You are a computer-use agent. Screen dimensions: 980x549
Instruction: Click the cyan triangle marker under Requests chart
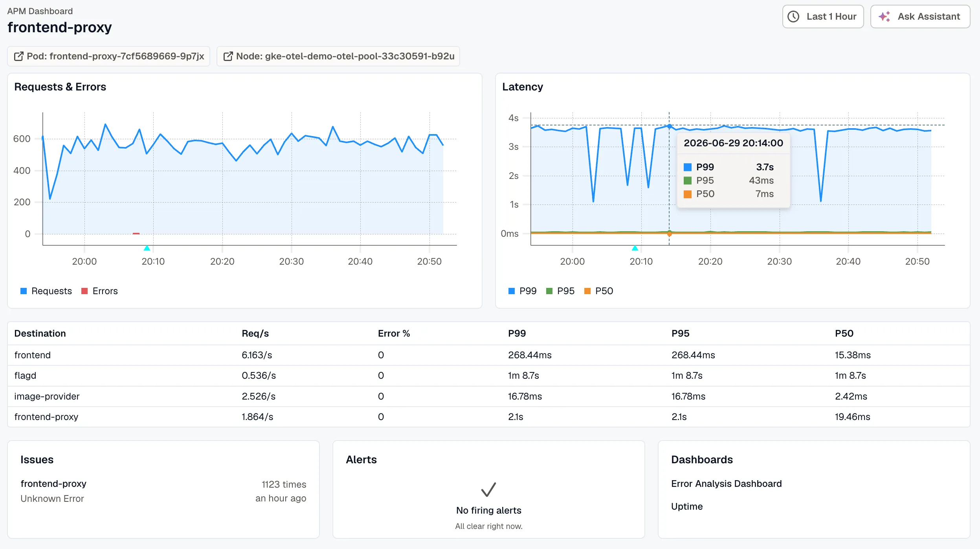(x=147, y=248)
